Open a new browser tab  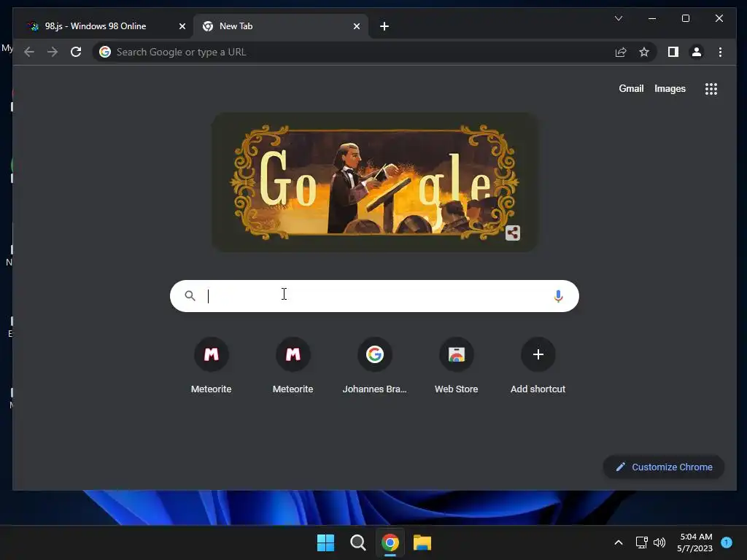coord(384,26)
